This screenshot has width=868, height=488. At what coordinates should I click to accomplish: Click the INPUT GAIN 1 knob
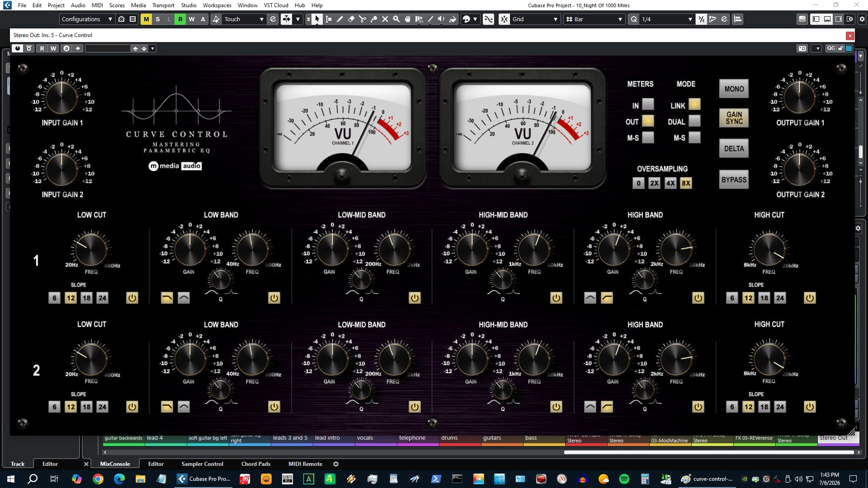pyautogui.click(x=62, y=97)
